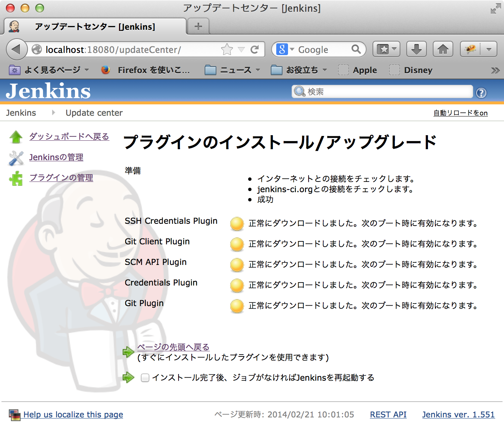Open Help us localize this page
Viewport: 504px width, 438px height.
point(73,414)
